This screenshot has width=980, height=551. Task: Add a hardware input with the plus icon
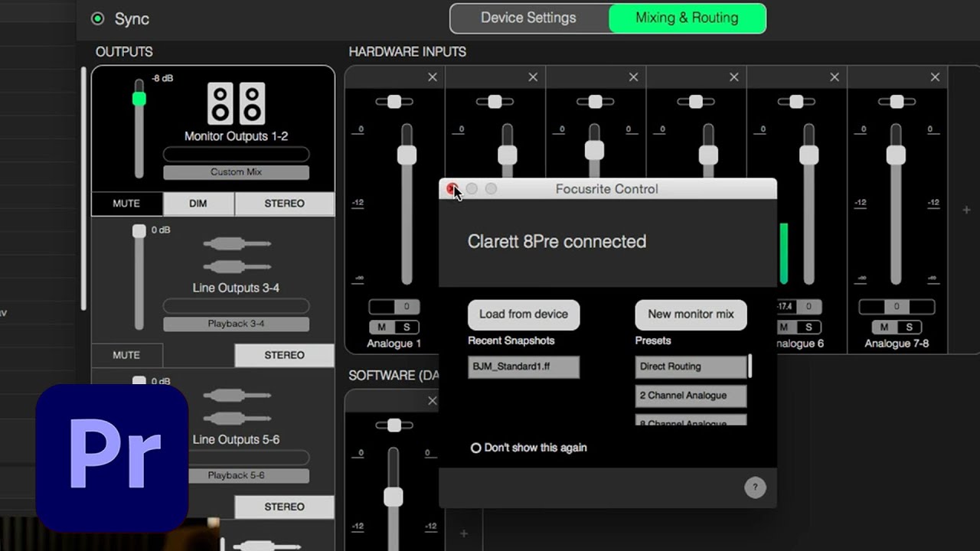click(967, 210)
